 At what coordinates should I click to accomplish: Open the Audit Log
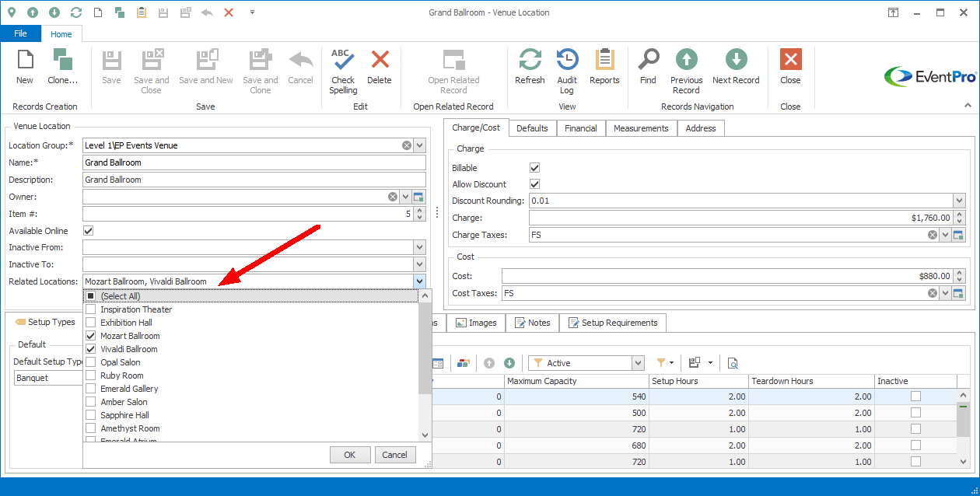click(x=567, y=71)
